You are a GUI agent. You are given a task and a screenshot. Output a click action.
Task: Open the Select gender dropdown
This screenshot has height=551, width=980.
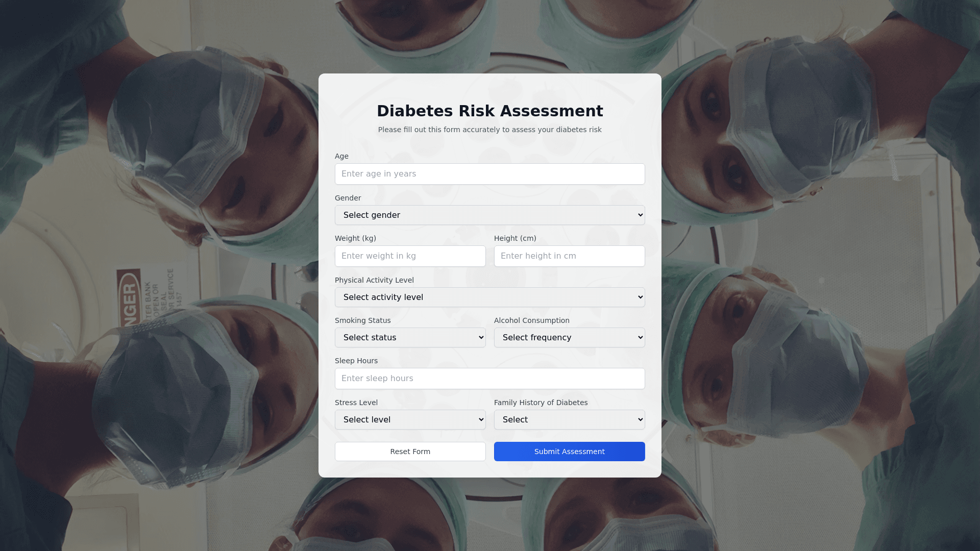490,215
